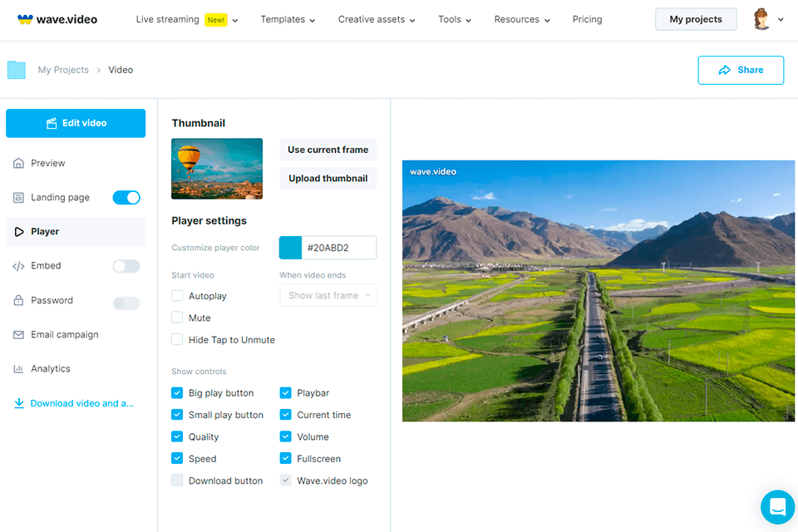The image size is (798, 532).
Task: Click the My Projects folder icon
Action: coord(17,70)
